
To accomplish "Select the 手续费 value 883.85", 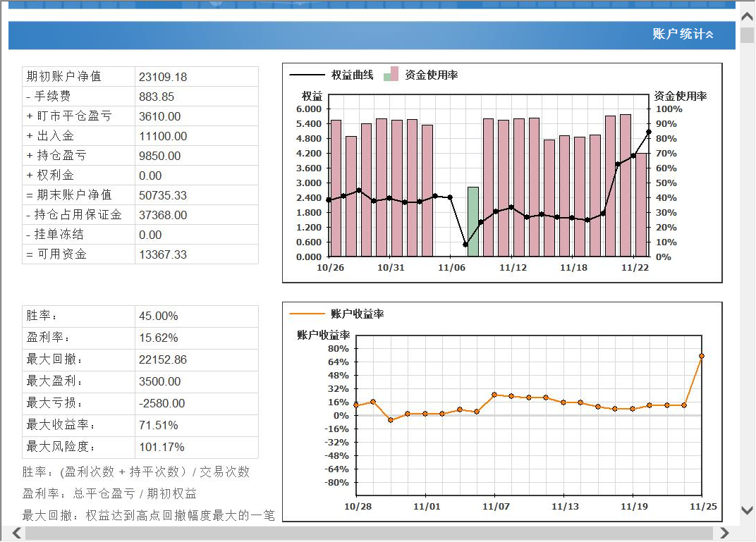I will 157,97.
